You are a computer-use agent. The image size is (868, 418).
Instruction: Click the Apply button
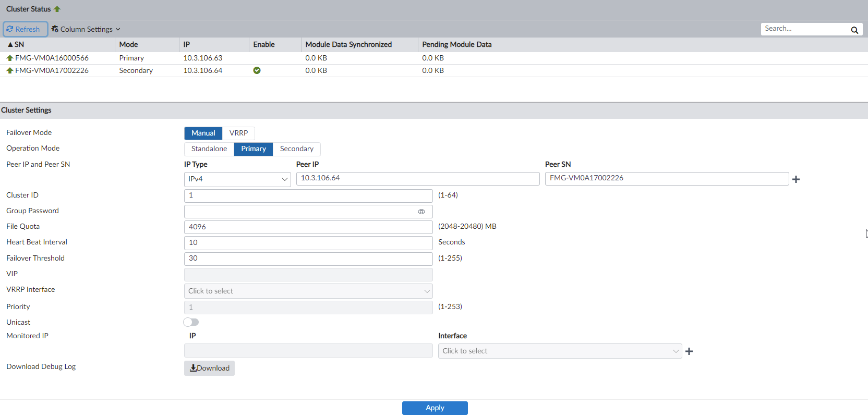tap(435, 408)
